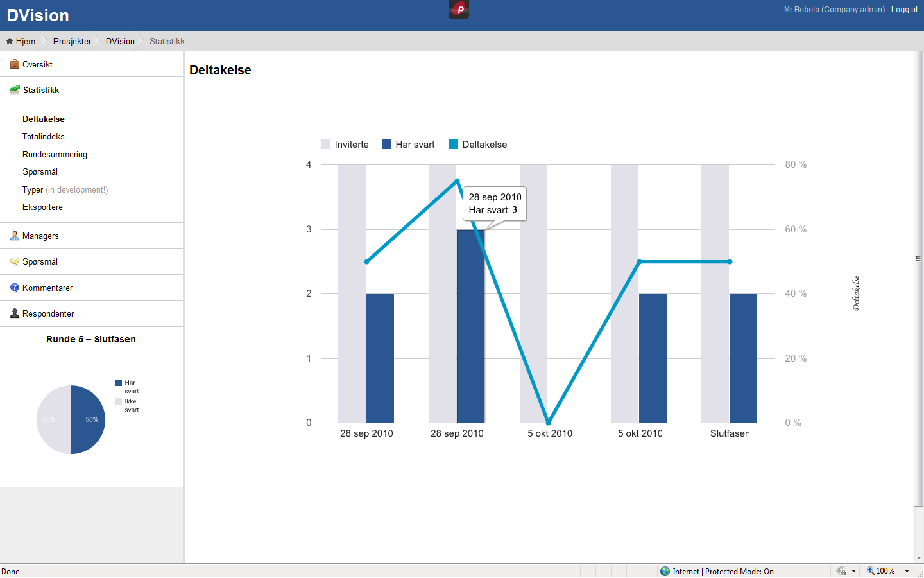924x578 pixels.
Task: Click the Slutfasen axis label
Action: click(730, 433)
